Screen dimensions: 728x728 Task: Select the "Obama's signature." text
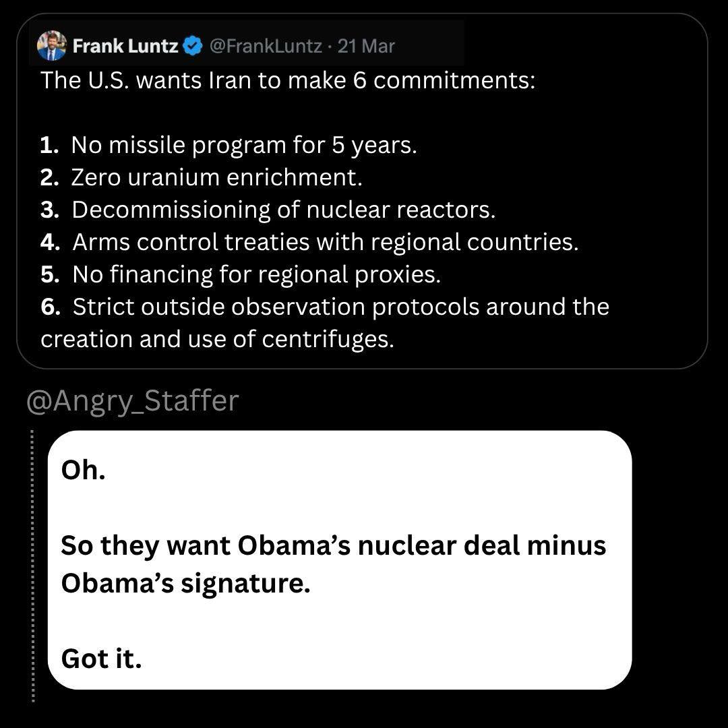tap(185, 582)
